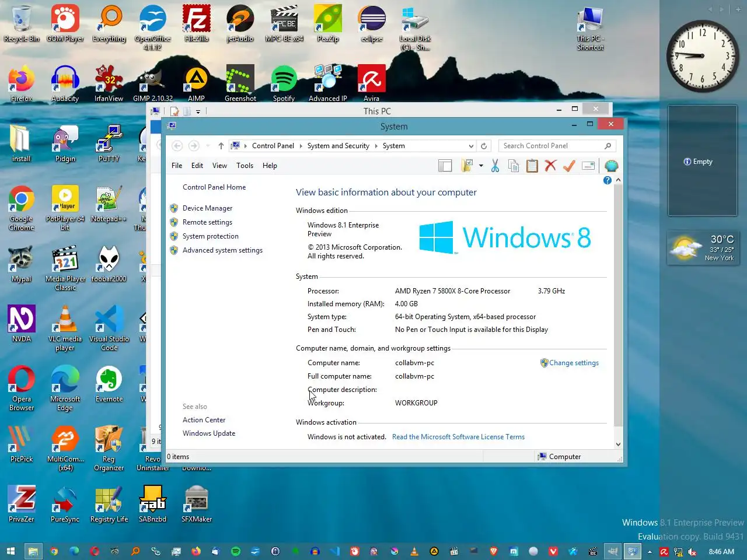
Task: Open the View menu
Action: point(219,166)
